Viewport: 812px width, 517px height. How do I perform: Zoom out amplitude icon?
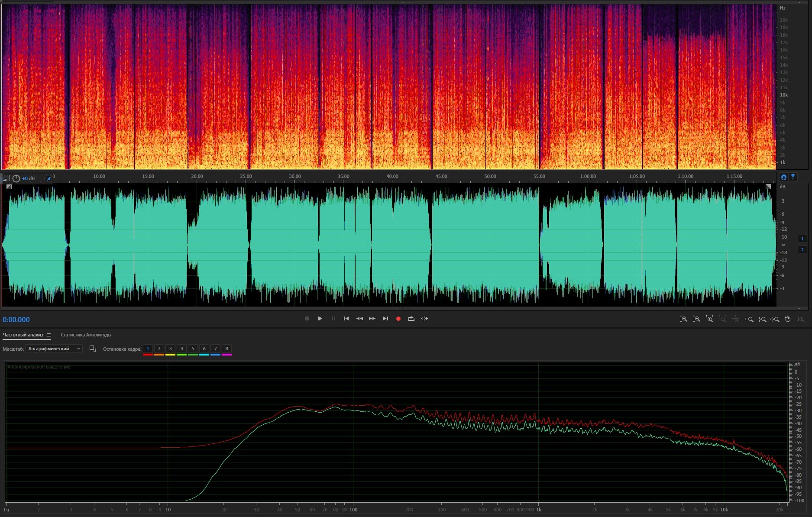point(696,319)
